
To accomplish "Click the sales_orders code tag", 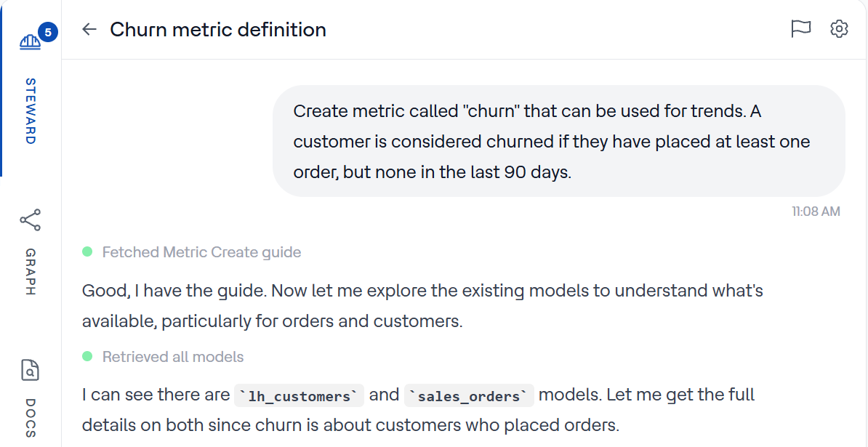I will pos(470,395).
